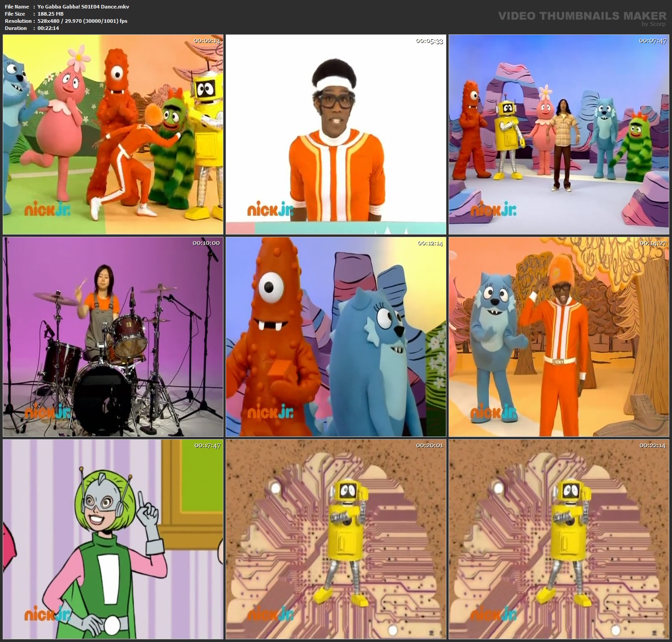Screen dimensions: 672x642
Task: Open the last thumbnail at 00:22:14
Action: point(559,539)
